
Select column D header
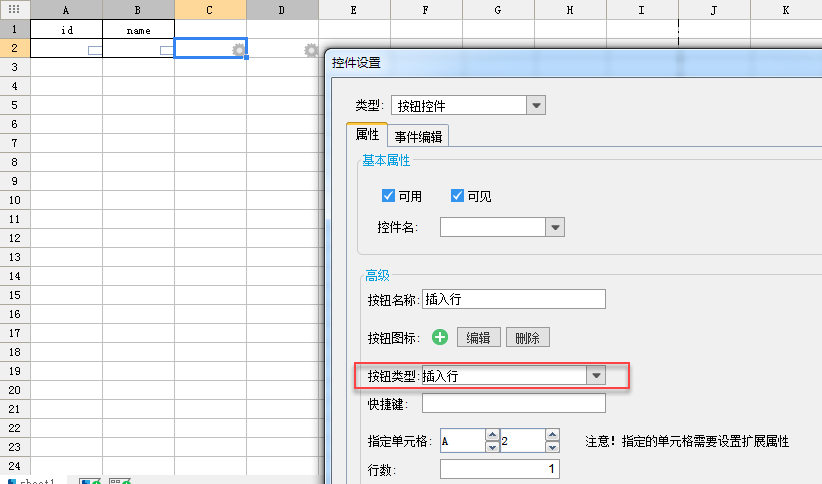pyautogui.click(x=282, y=9)
